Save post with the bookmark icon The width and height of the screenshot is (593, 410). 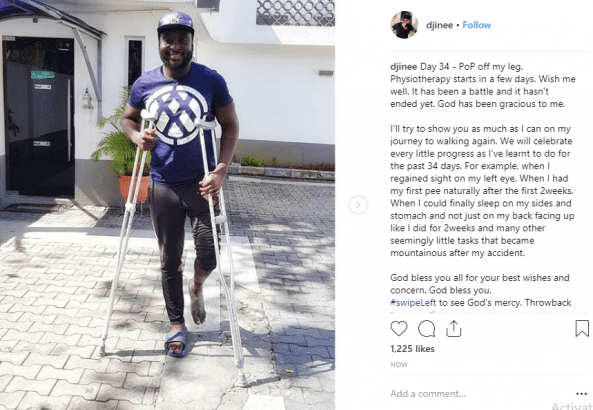pyautogui.click(x=582, y=328)
